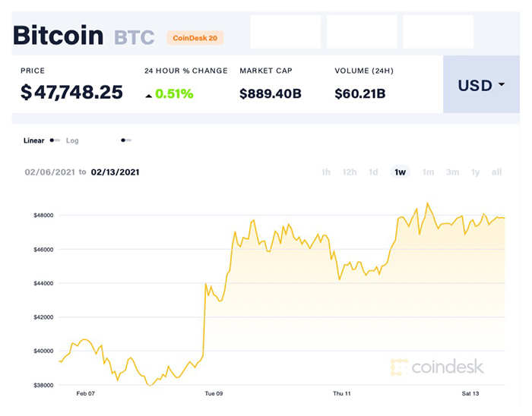Click the Linear scale label
The height and width of the screenshot is (416, 532).
tap(34, 140)
